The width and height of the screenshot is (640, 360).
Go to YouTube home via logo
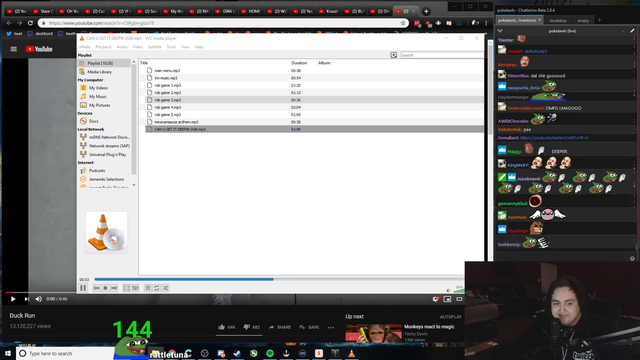39,49
